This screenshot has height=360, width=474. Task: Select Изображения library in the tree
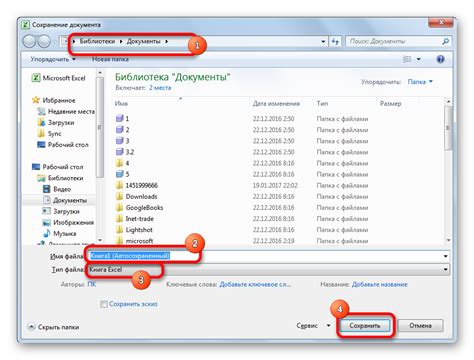[x=68, y=222]
